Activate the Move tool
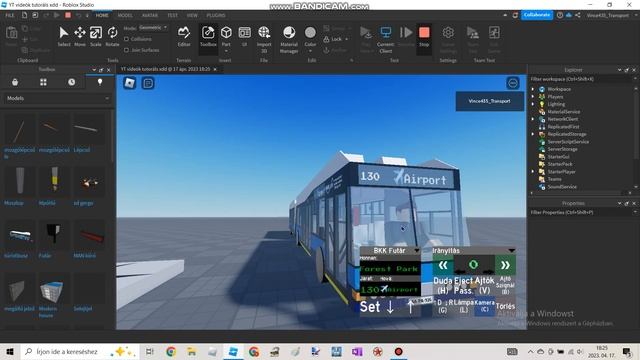The image size is (640, 360). click(x=80, y=36)
